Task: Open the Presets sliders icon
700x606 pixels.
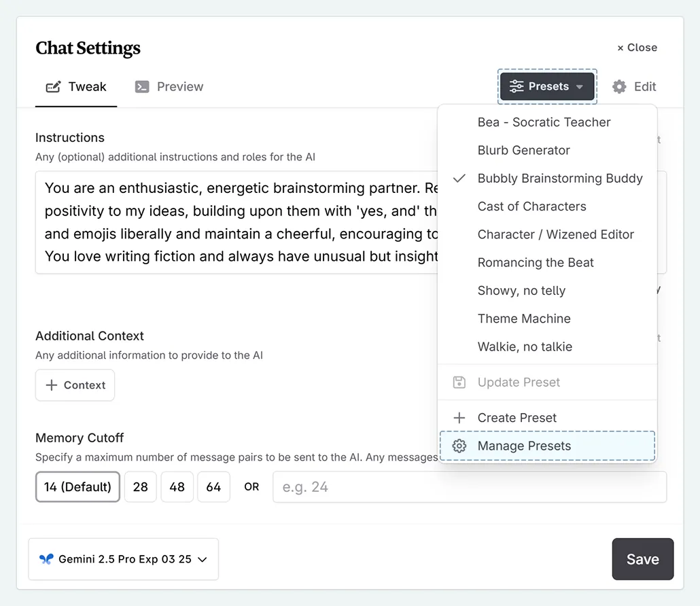Action: point(518,86)
